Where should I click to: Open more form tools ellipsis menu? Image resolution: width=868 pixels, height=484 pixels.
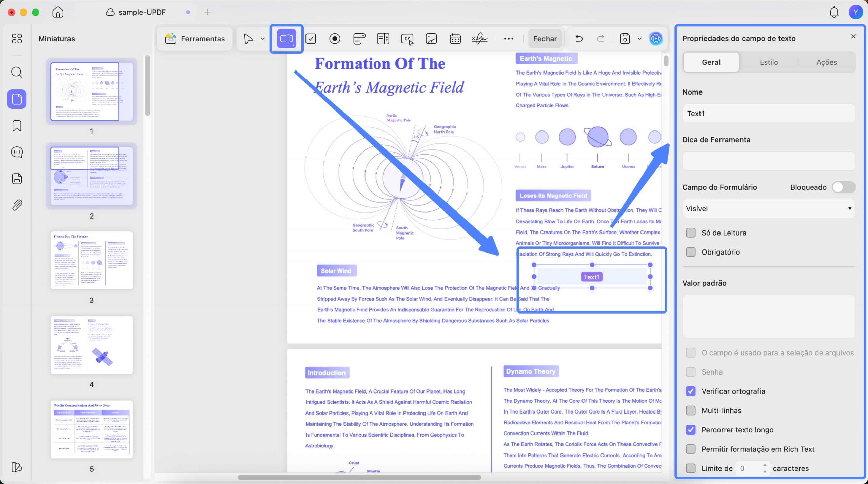click(x=508, y=39)
